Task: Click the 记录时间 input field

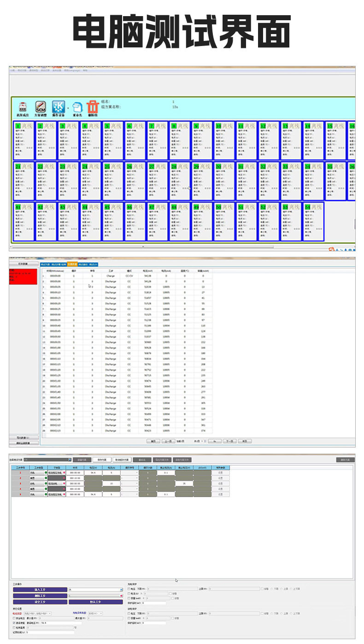Action: coord(50,632)
